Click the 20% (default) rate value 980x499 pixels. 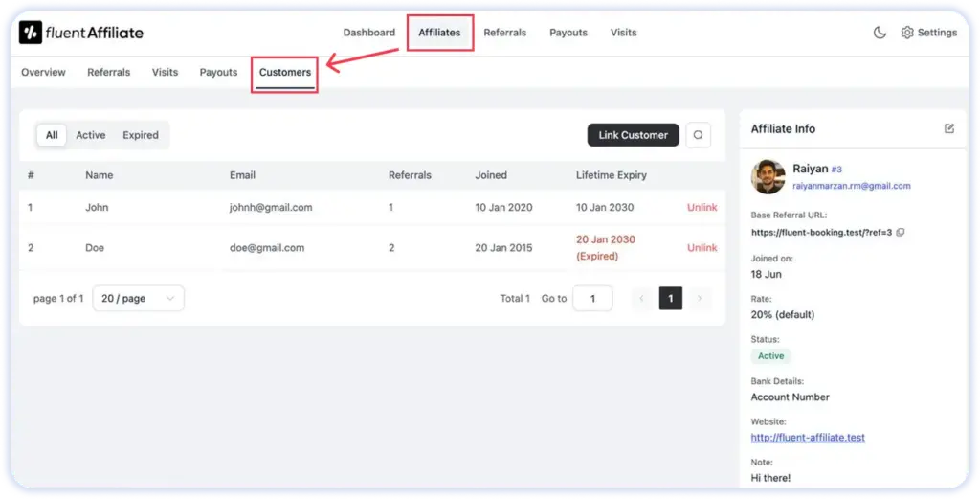[783, 314]
